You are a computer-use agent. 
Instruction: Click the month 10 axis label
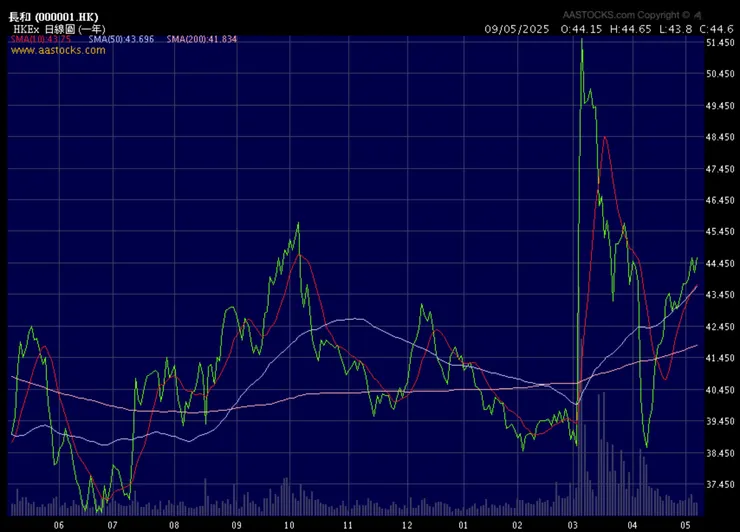tap(289, 525)
